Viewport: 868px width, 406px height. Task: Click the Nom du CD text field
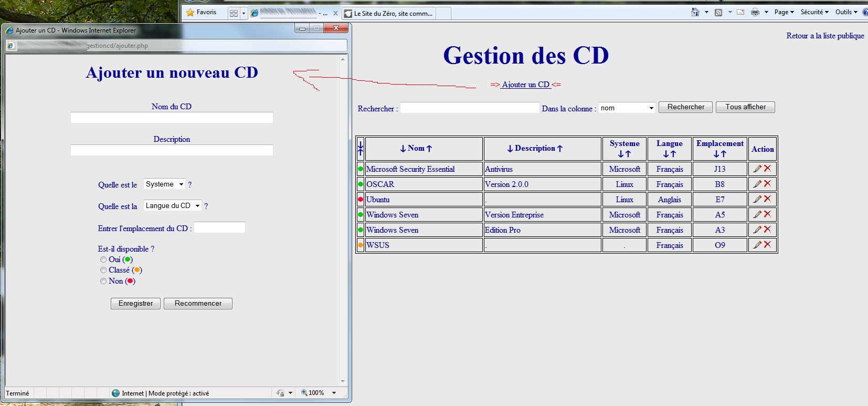(172, 118)
